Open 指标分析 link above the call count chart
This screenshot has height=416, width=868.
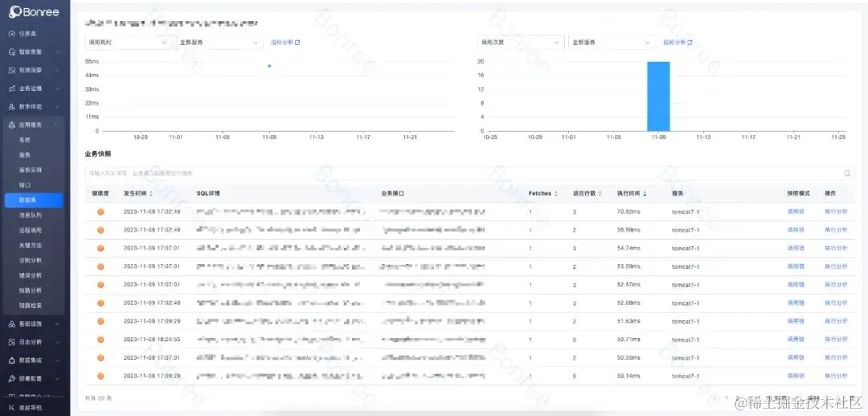tap(678, 42)
